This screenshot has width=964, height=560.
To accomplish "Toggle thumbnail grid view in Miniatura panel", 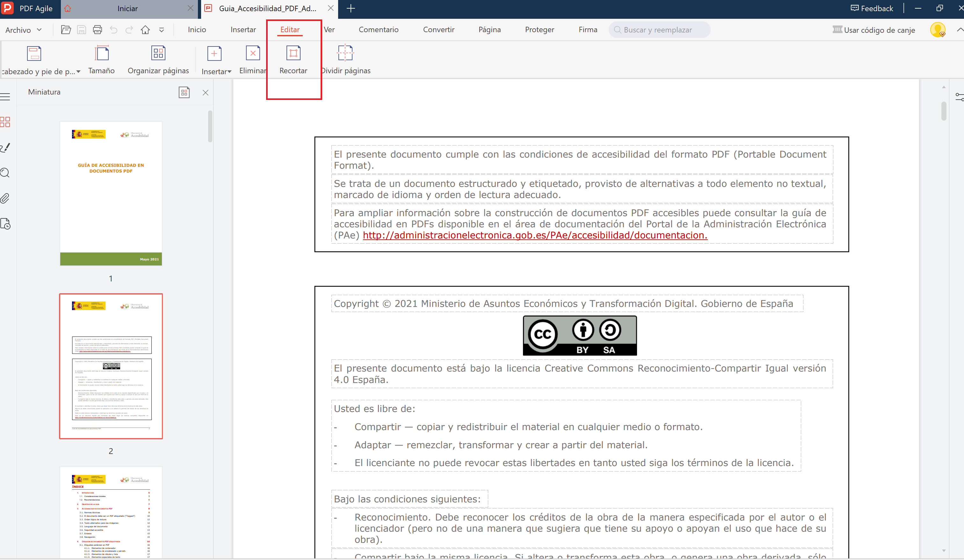I will (x=184, y=93).
